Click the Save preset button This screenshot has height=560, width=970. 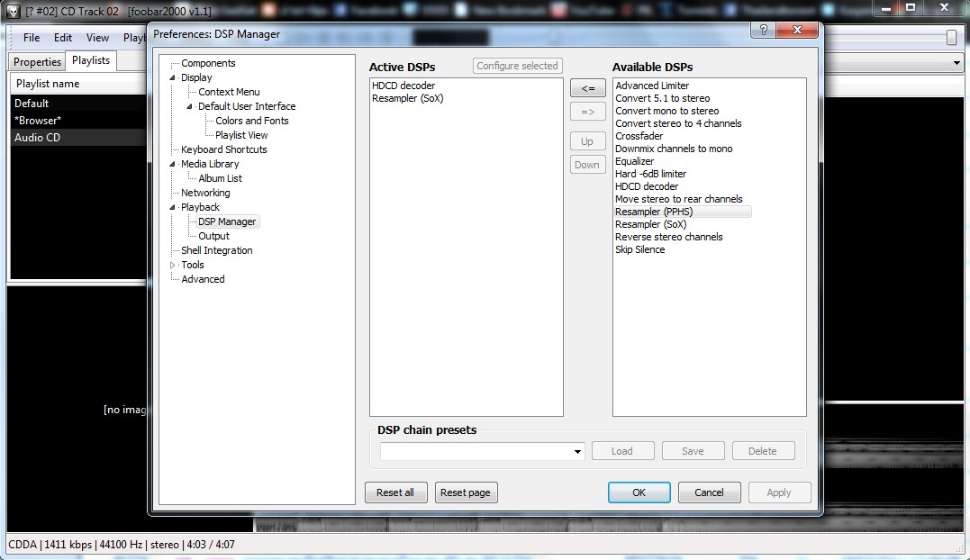(x=693, y=451)
